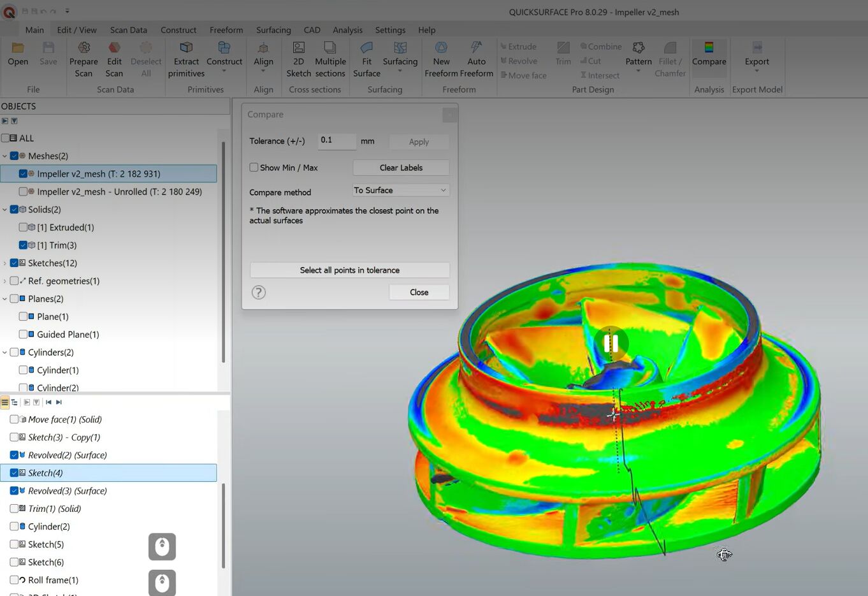Image resolution: width=868 pixels, height=596 pixels.
Task: Open the Edit / View tab
Action: (76, 30)
